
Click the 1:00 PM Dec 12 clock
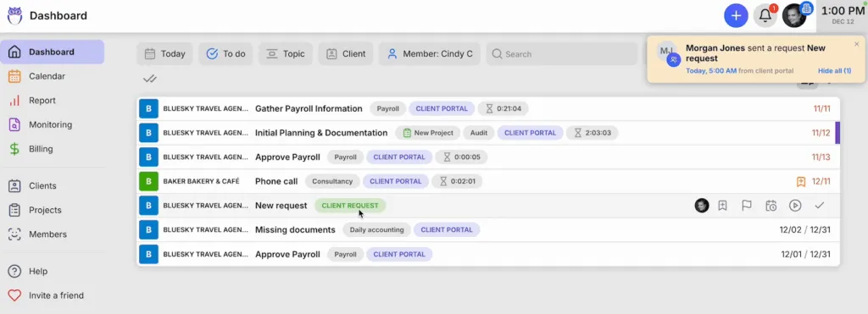(842, 15)
